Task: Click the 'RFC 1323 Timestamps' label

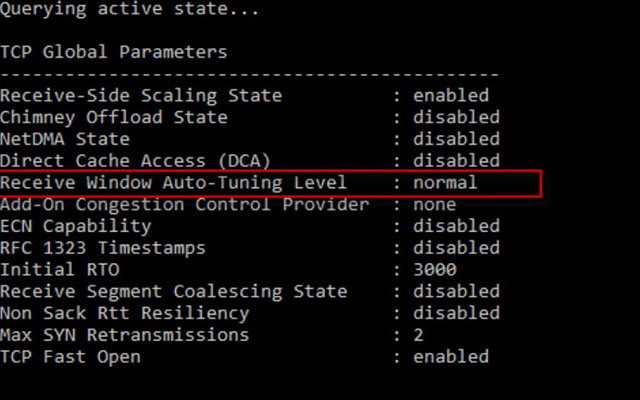Action: tap(103, 248)
